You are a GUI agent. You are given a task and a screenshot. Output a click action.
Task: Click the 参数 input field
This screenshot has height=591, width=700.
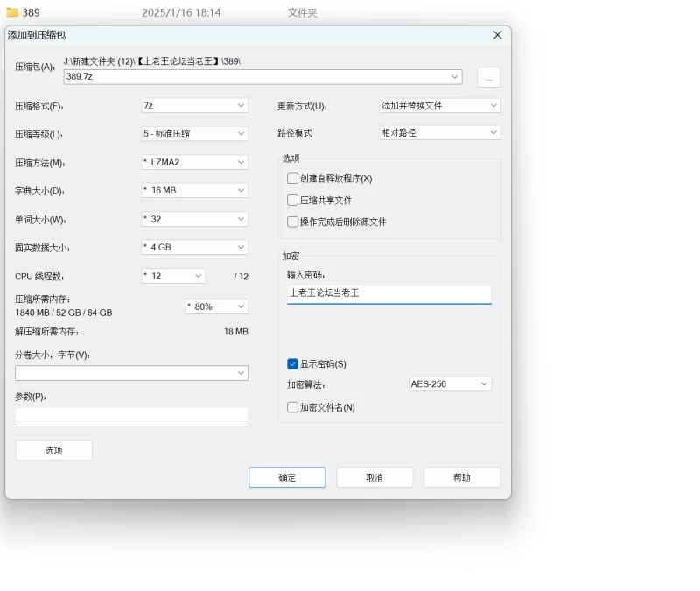coord(132,417)
